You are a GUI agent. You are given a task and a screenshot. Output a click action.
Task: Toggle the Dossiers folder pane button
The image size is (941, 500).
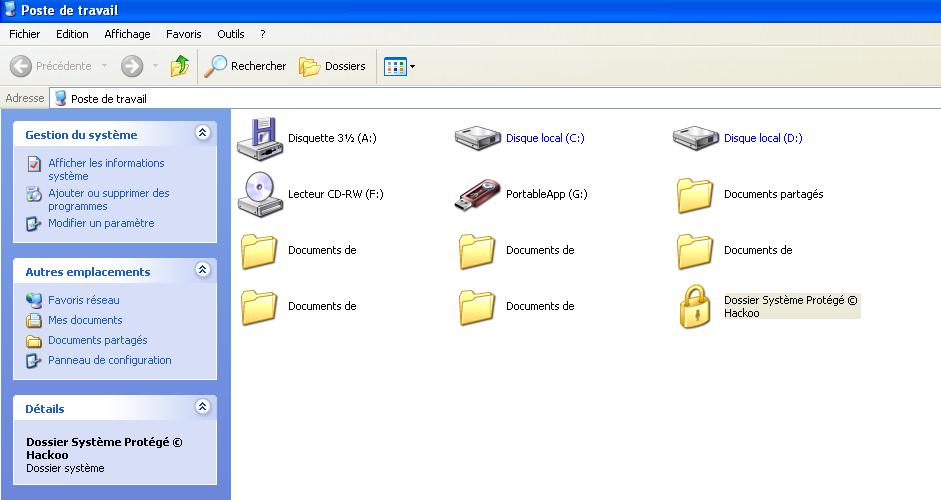333,66
